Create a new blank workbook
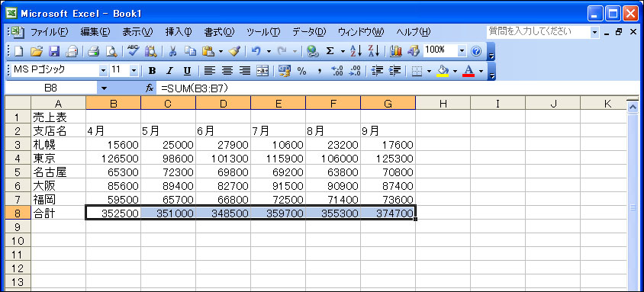The height and width of the screenshot is (292, 644). [x=19, y=51]
